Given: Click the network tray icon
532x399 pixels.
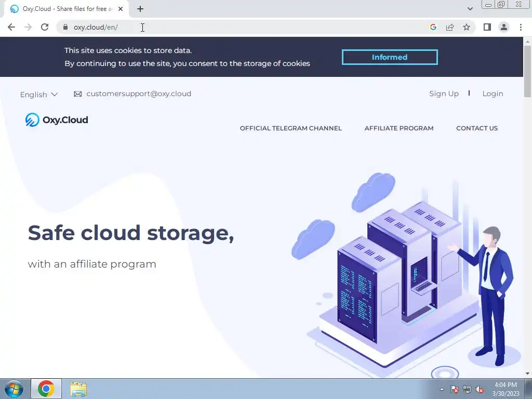Looking at the screenshot, I should click(x=467, y=389).
